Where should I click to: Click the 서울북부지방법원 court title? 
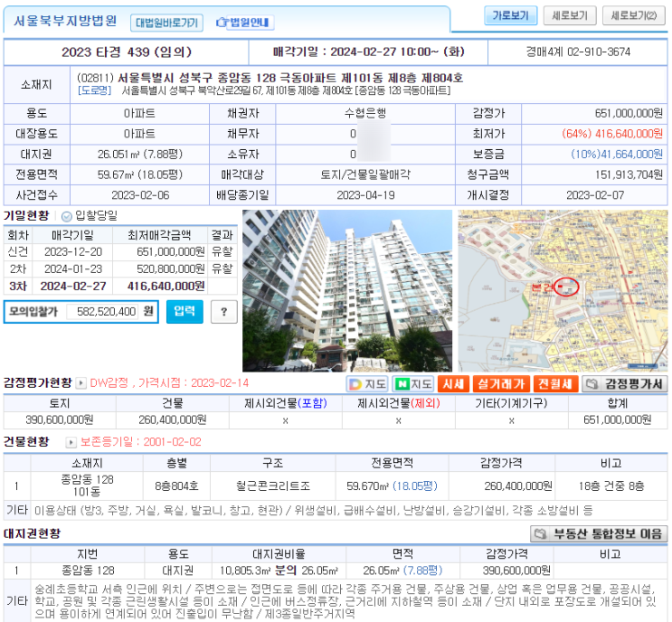[65, 21]
